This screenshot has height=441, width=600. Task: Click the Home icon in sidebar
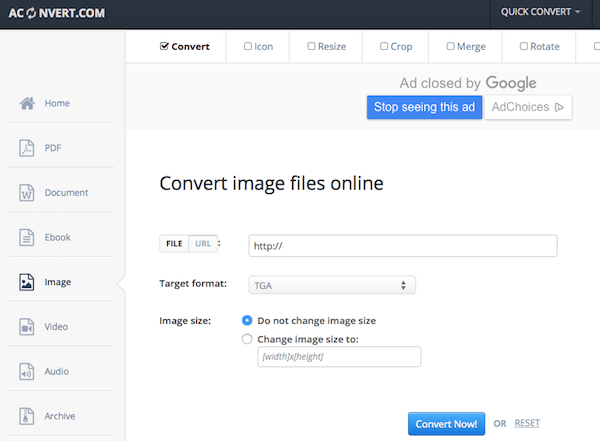coord(28,103)
